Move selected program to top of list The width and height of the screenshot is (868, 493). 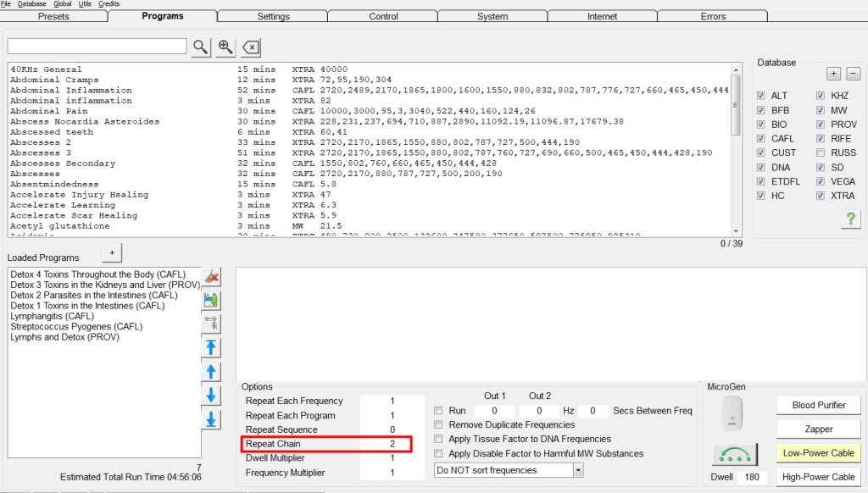[212, 348]
